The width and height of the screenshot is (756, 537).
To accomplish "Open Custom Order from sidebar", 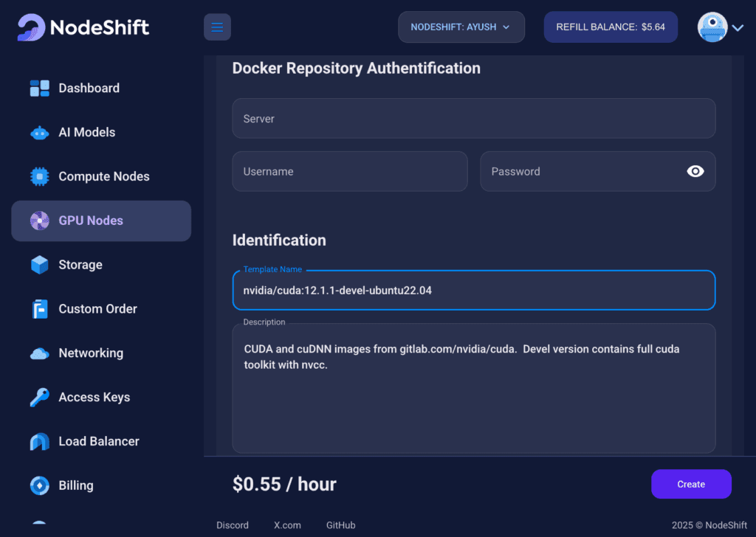I will (101, 309).
